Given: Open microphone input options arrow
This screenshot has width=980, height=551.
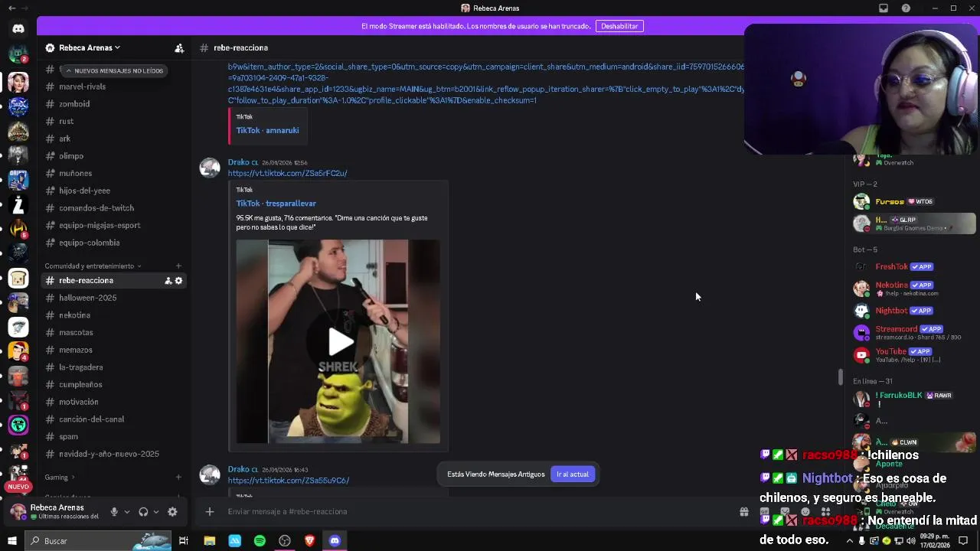Looking at the screenshot, I should point(126,512).
